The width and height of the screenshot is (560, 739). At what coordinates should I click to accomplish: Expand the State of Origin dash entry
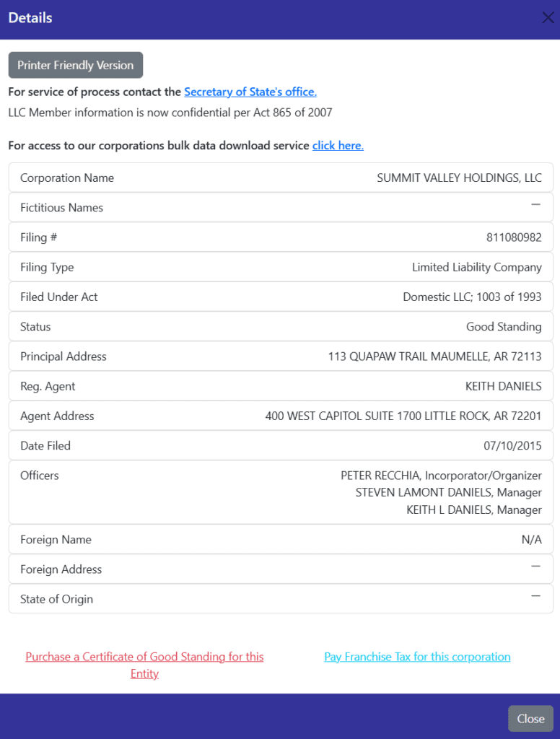point(536,598)
